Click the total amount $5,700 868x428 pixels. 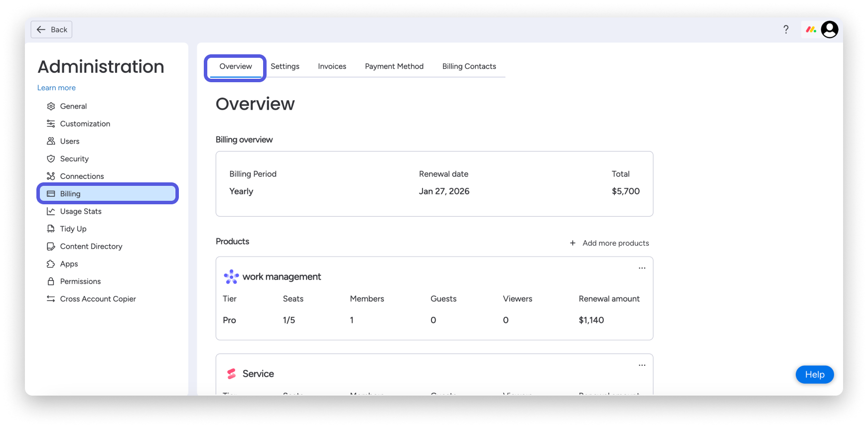pos(626,191)
